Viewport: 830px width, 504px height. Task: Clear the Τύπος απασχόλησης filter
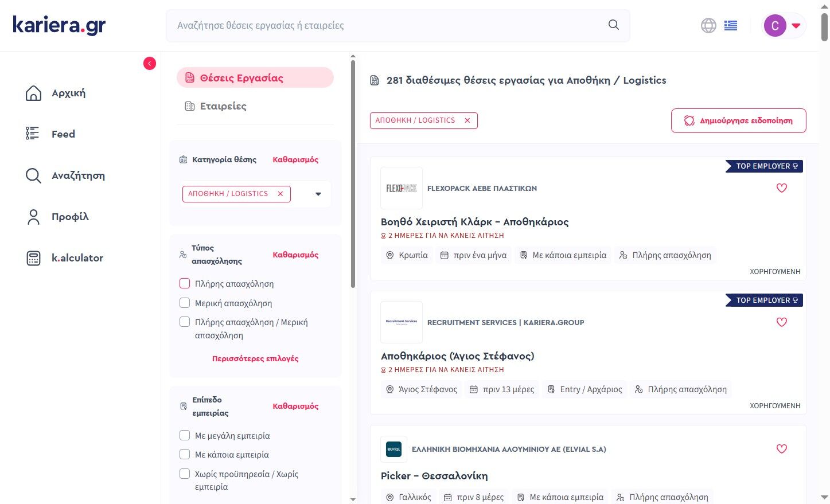295,255
